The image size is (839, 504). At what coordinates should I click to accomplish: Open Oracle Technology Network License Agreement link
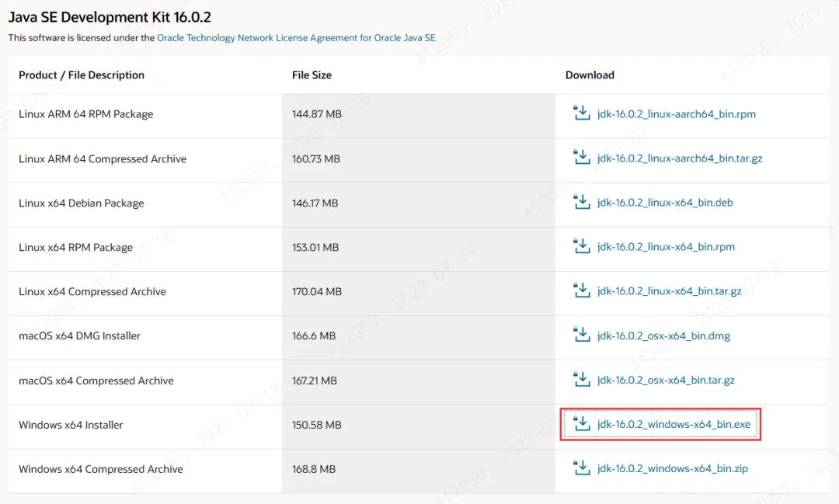point(296,38)
